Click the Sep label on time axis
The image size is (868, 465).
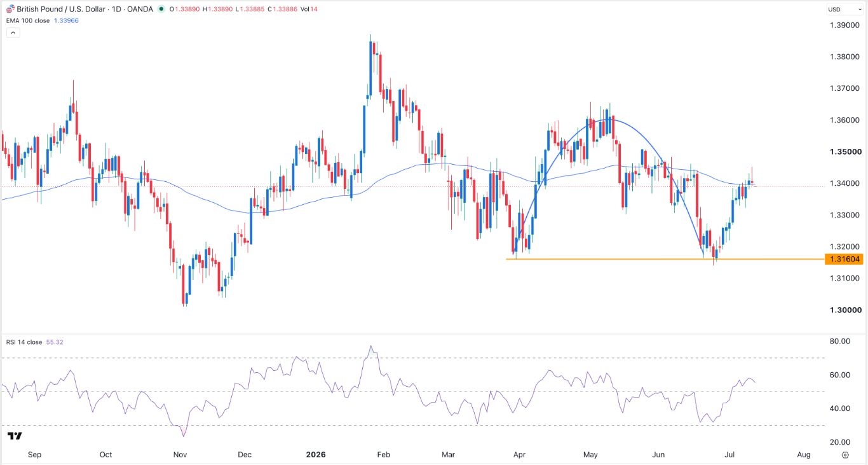tap(35, 455)
